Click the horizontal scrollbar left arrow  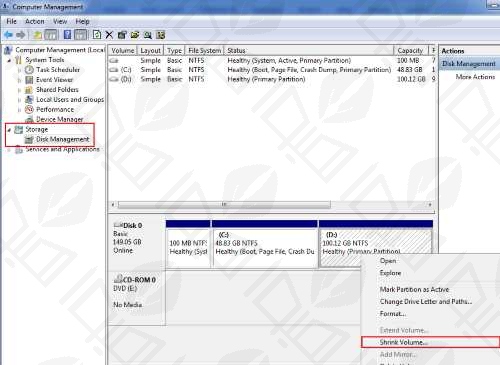point(113,204)
